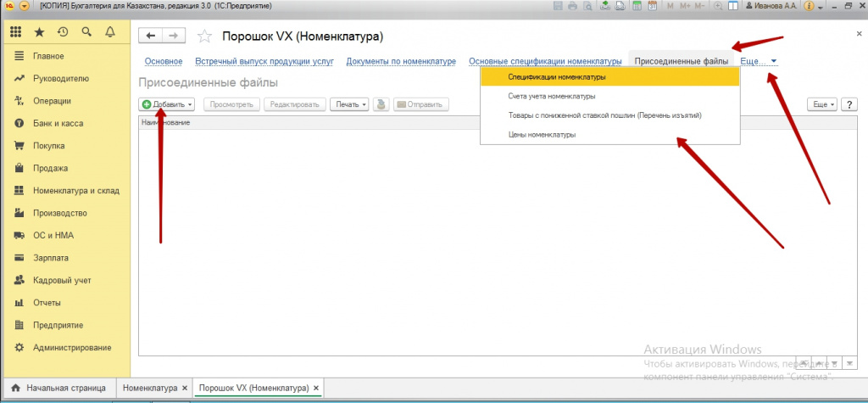This screenshot has width=868, height=403.
Task: Select Спецификации номенклатуры menu entry
Action: tap(610, 77)
